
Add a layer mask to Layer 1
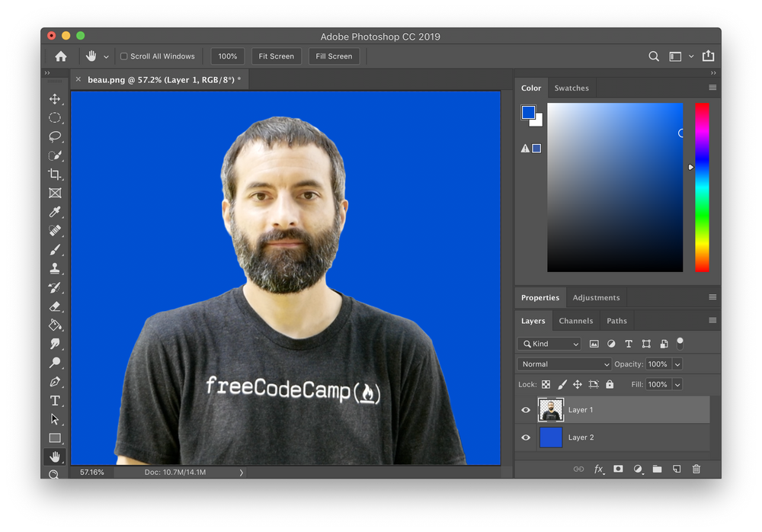pos(618,470)
